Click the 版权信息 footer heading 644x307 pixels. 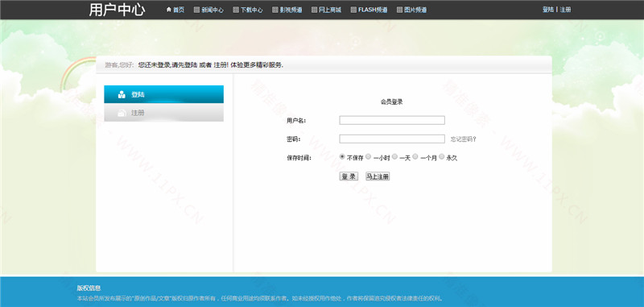(89, 288)
